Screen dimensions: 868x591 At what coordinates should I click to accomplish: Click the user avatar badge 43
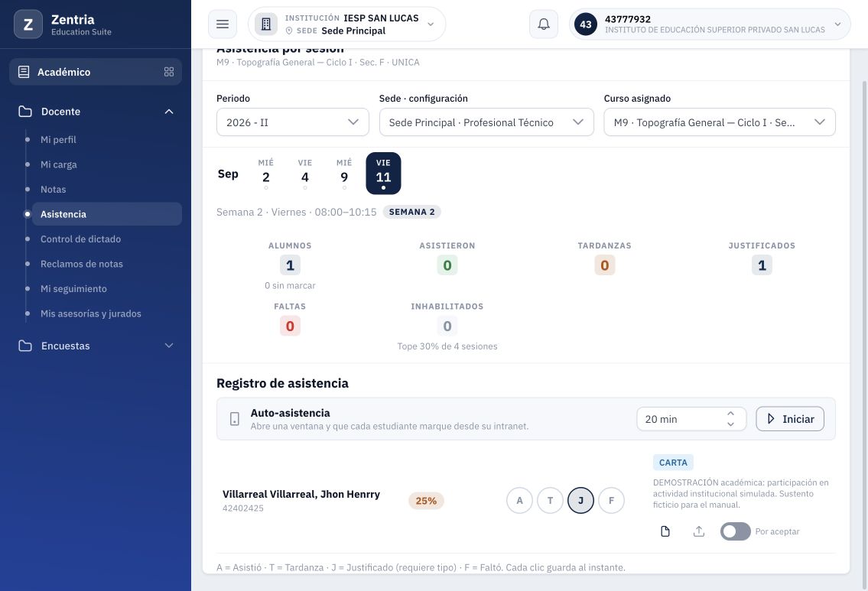[586, 24]
